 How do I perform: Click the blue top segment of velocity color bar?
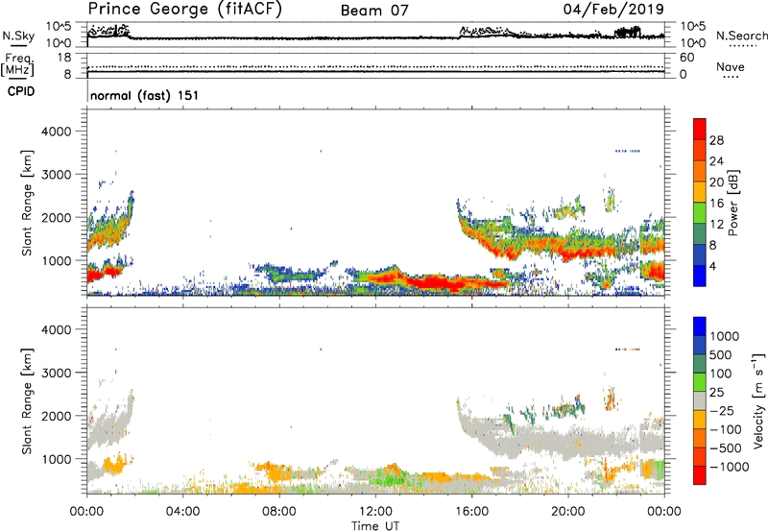(x=700, y=326)
